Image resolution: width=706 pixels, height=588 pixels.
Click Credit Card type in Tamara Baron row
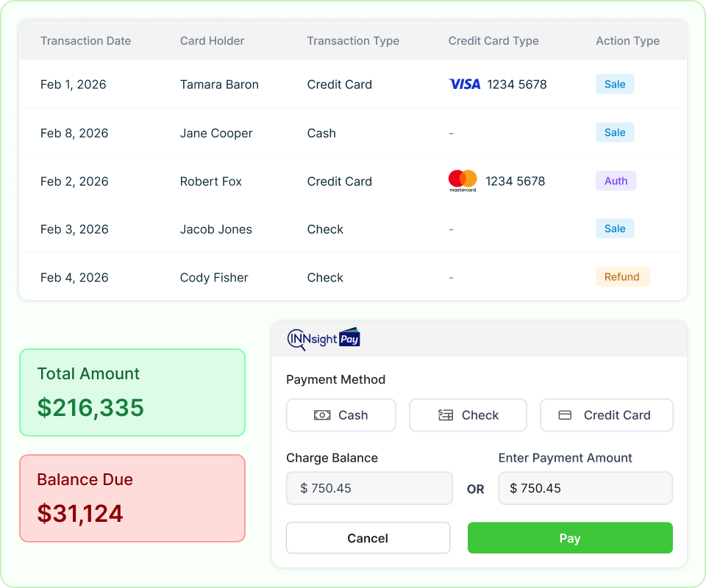click(x=340, y=85)
